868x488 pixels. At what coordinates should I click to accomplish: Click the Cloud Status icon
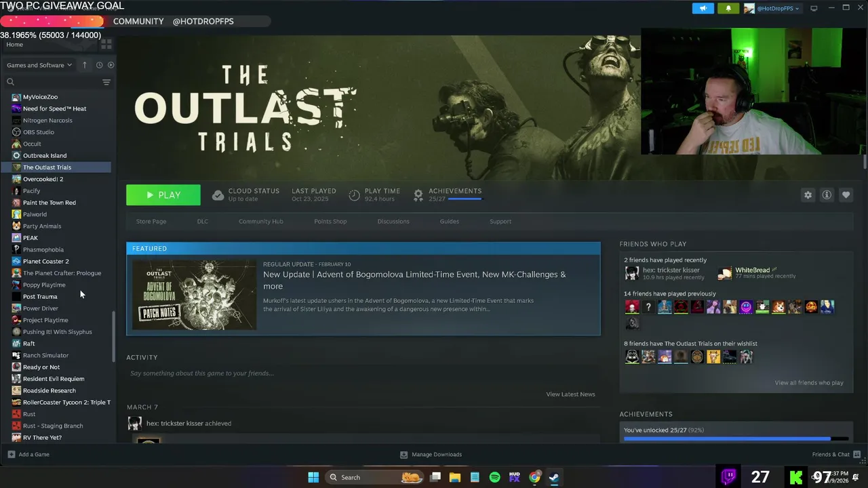[218, 195]
